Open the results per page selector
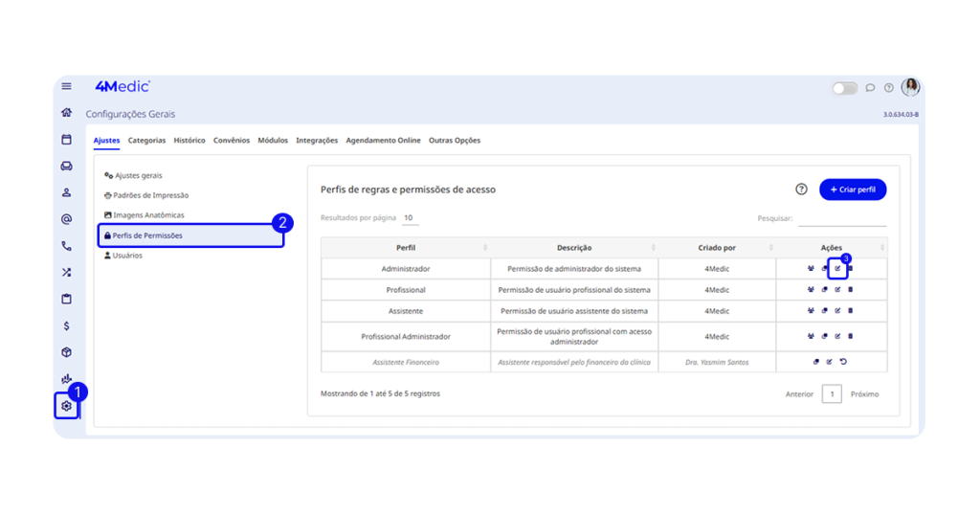The height and width of the screenshot is (514, 980). click(x=409, y=218)
